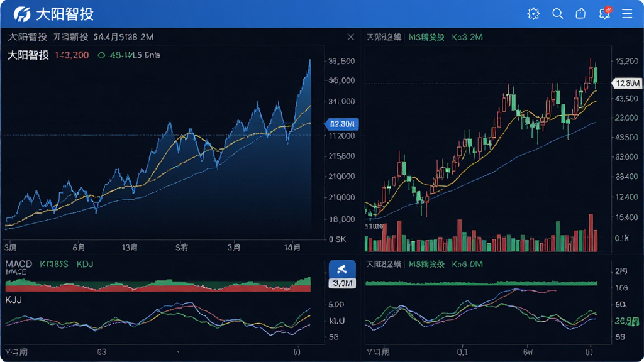The height and width of the screenshot is (362, 644).
Task: Click the green Ko6 DM tab in lower-right panel
Action: [x=467, y=265]
